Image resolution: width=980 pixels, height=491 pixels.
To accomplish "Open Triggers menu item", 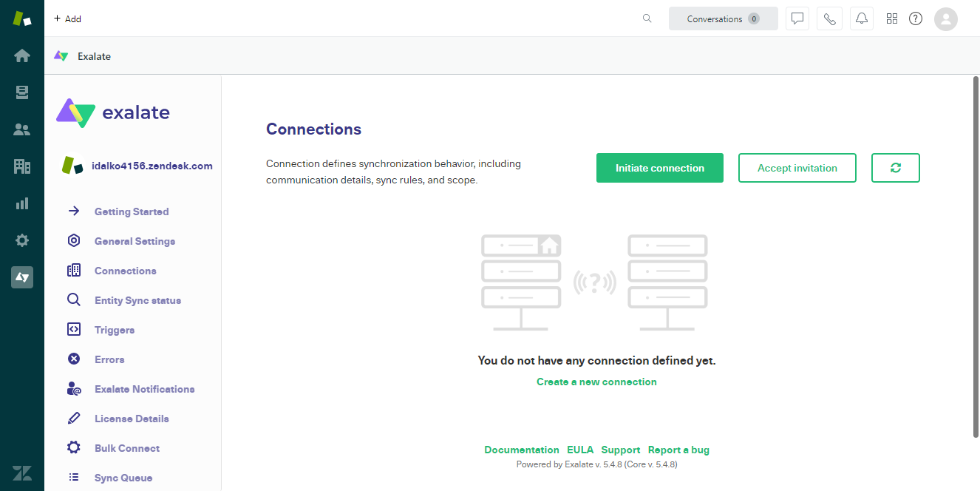I will coord(115,330).
